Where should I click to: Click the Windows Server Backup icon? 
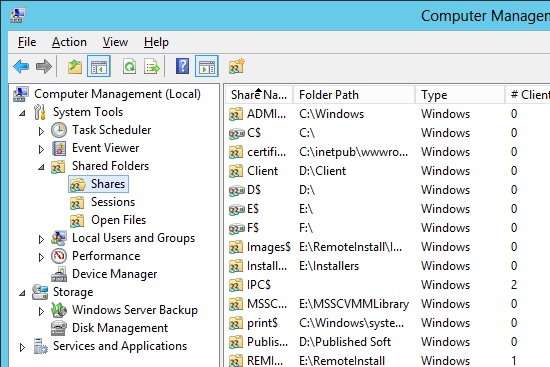pos(59,310)
